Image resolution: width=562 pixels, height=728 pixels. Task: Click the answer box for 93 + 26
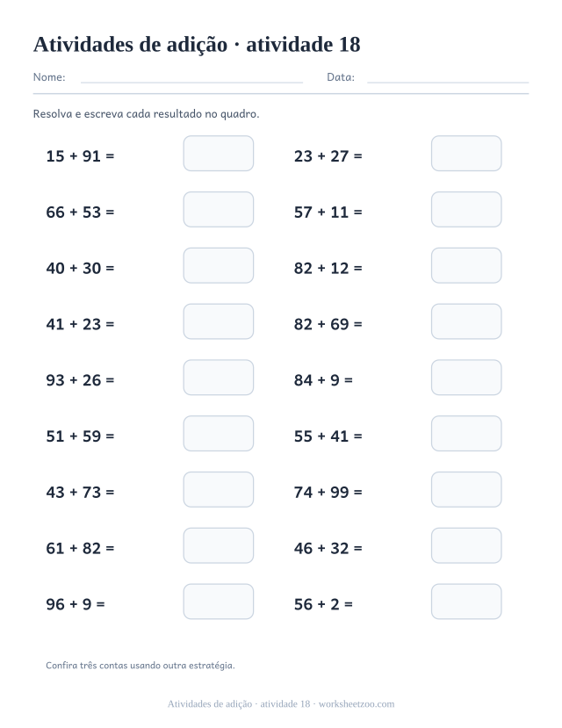coord(218,378)
